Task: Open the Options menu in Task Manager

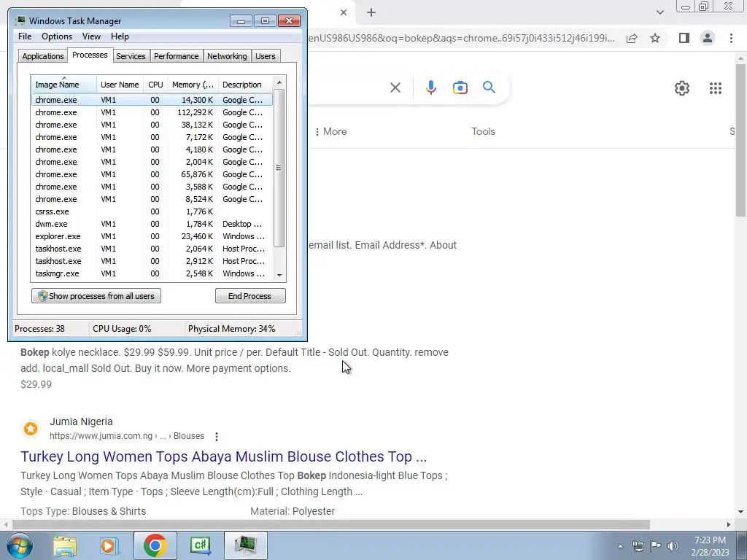Action: pos(57,36)
